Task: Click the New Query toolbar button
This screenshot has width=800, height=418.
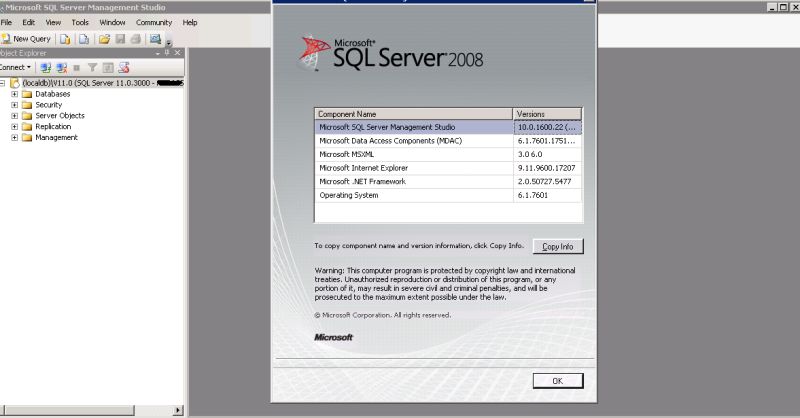Action: point(26,39)
